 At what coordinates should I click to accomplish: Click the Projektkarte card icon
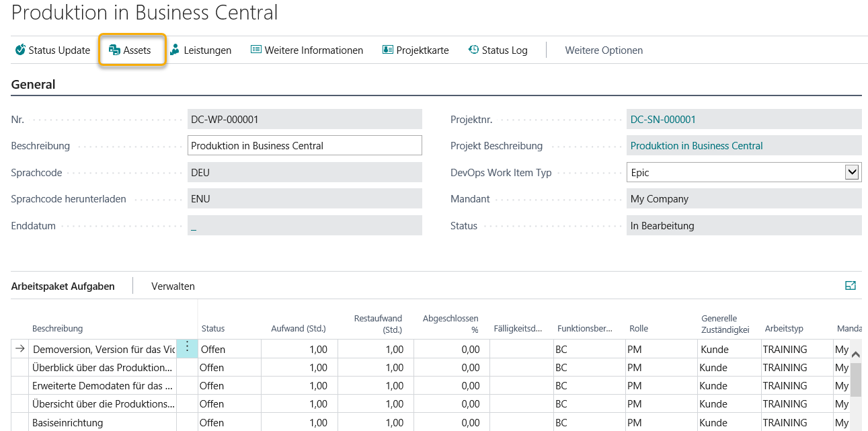pos(387,50)
